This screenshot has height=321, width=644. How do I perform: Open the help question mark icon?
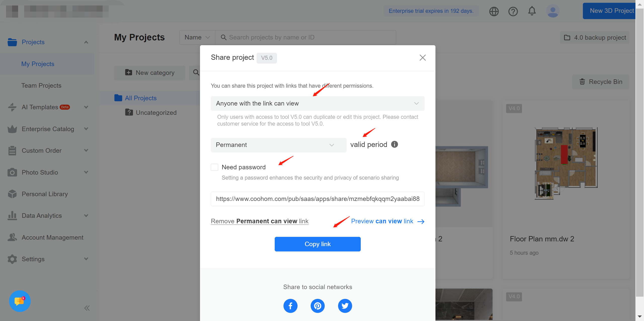pyautogui.click(x=513, y=11)
